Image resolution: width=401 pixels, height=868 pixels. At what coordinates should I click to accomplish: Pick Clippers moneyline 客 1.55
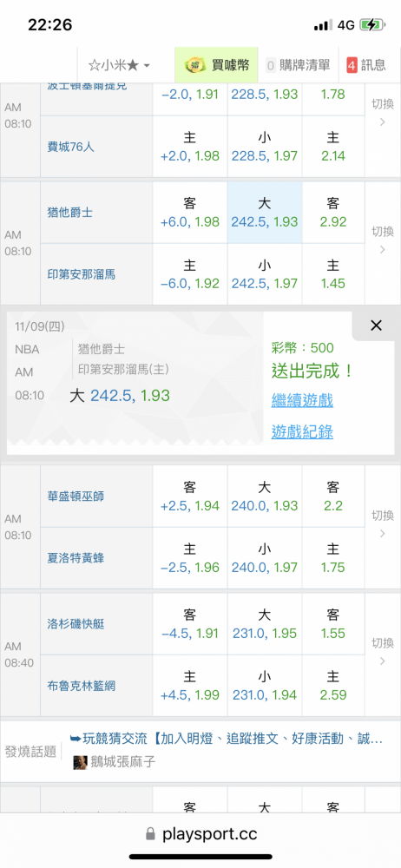click(x=333, y=624)
